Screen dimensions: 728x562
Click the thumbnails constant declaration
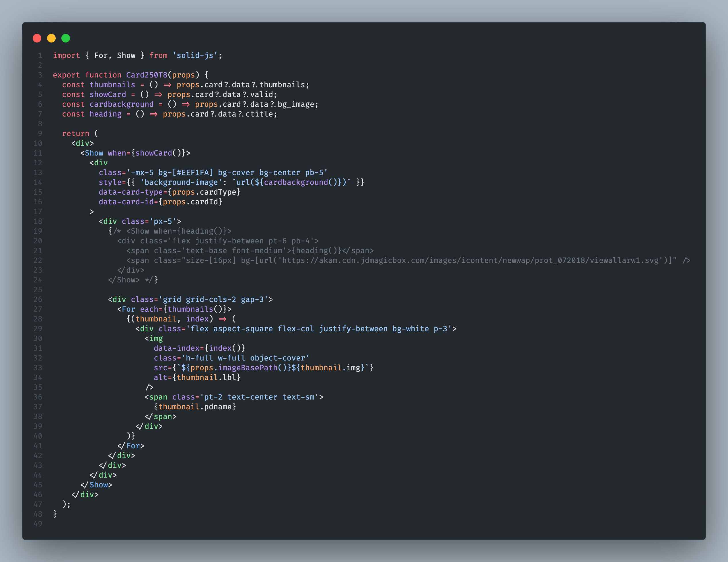coord(112,85)
